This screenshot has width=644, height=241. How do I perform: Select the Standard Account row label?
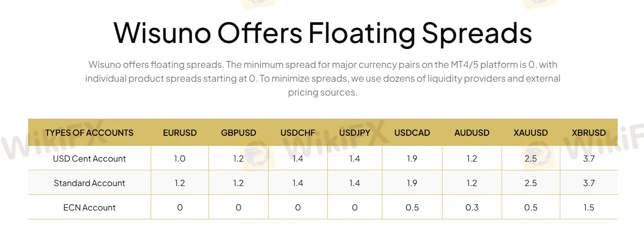[x=89, y=183]
